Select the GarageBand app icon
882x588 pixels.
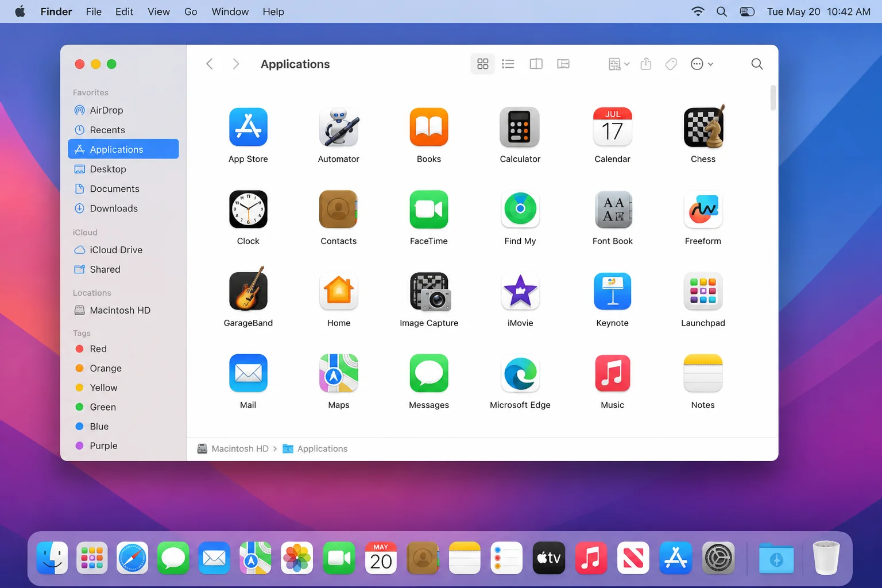click(x=248, y=290)
